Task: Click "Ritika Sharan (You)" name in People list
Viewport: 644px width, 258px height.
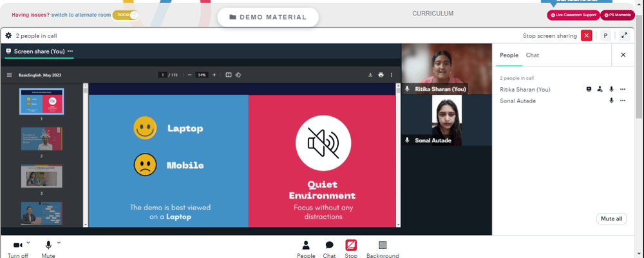Action: [x=525, y=89]
